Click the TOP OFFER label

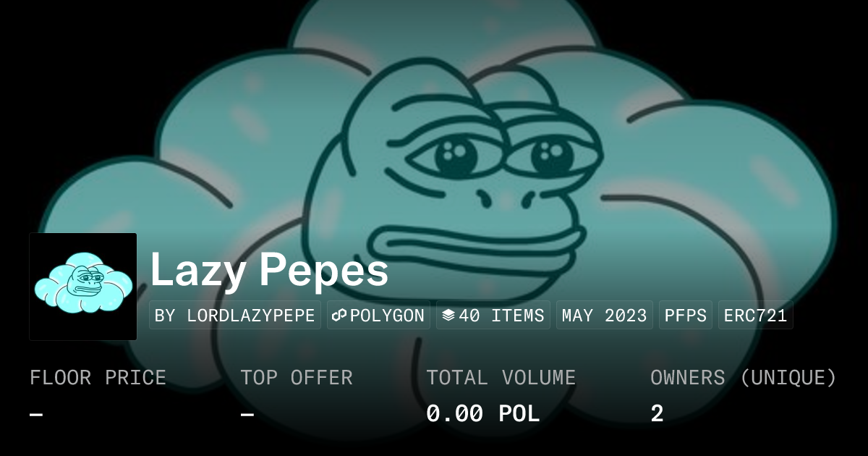[x=297, y=378]
